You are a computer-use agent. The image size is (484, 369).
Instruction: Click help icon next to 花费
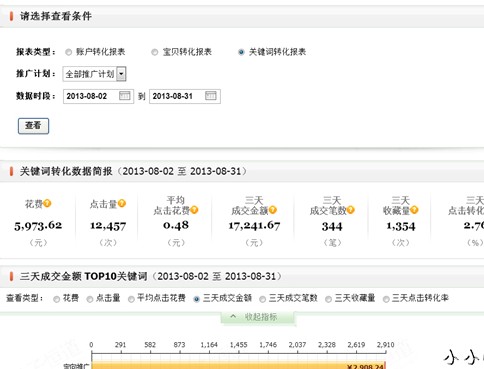pos(47,203)
